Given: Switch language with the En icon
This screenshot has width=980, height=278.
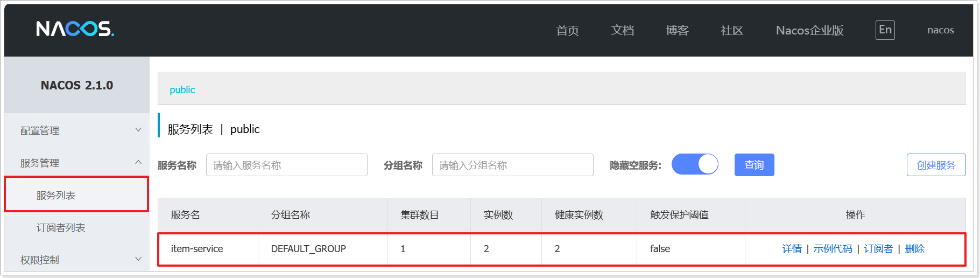Looking at the screenshot, I should click(885, 30).
